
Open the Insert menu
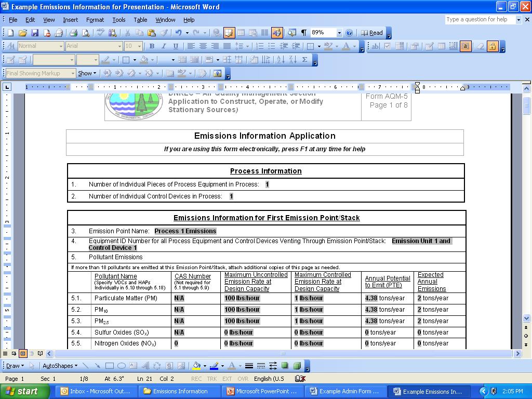pyautogui.click(x=70, y=20)
